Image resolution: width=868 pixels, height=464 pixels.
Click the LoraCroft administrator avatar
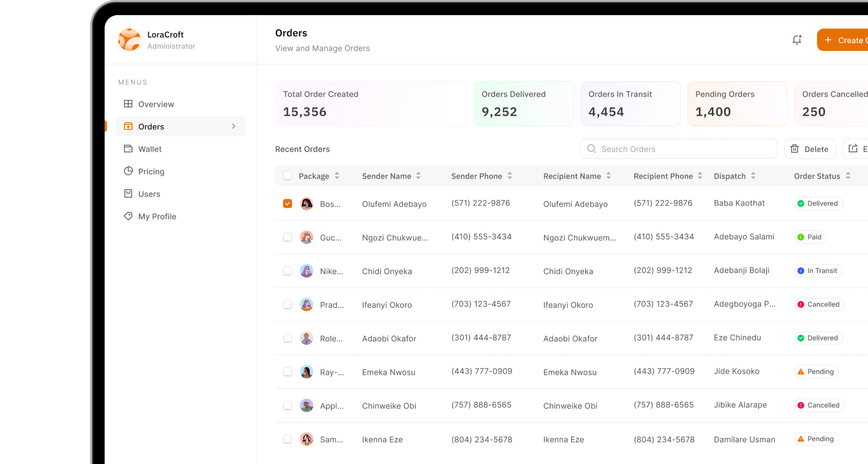click(129, 39)
